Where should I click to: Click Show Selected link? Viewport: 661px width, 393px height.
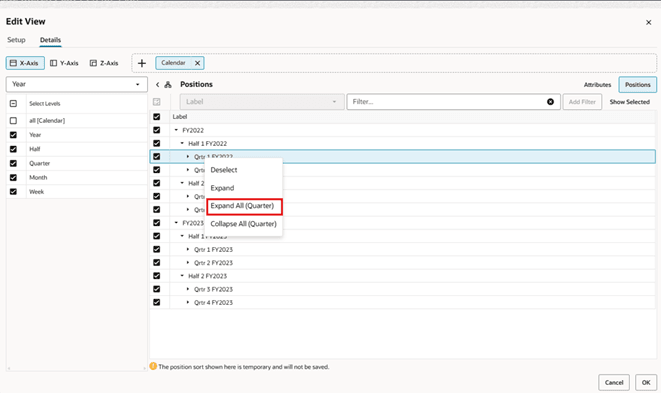point(629,102)
